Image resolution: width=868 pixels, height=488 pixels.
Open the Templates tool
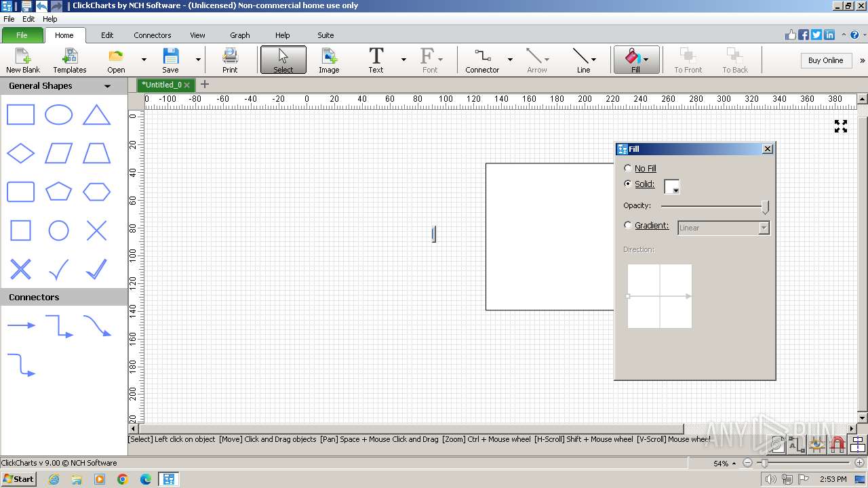point(70,60)
